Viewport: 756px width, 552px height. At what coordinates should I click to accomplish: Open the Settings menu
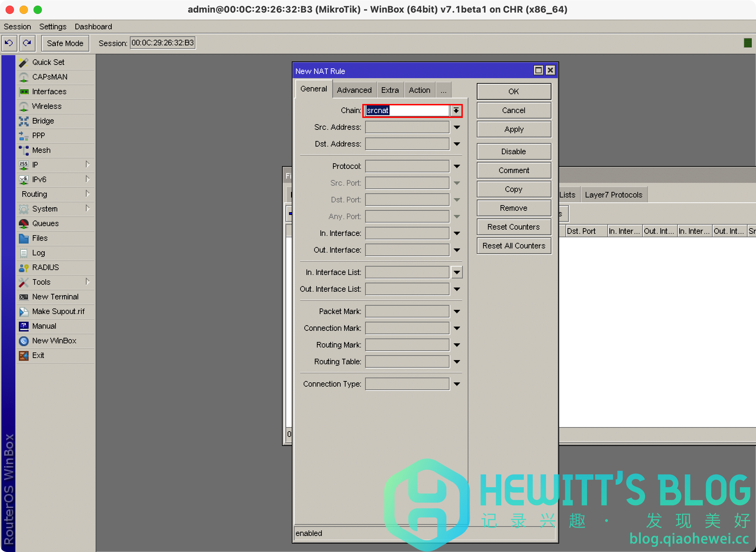tap(53, 27)
